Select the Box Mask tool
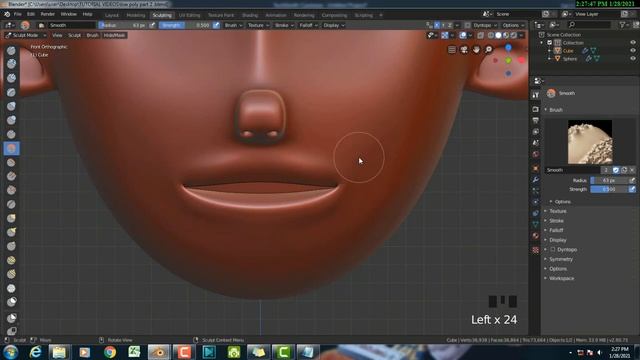Screen dimensions: 640x360 (11, 318)
